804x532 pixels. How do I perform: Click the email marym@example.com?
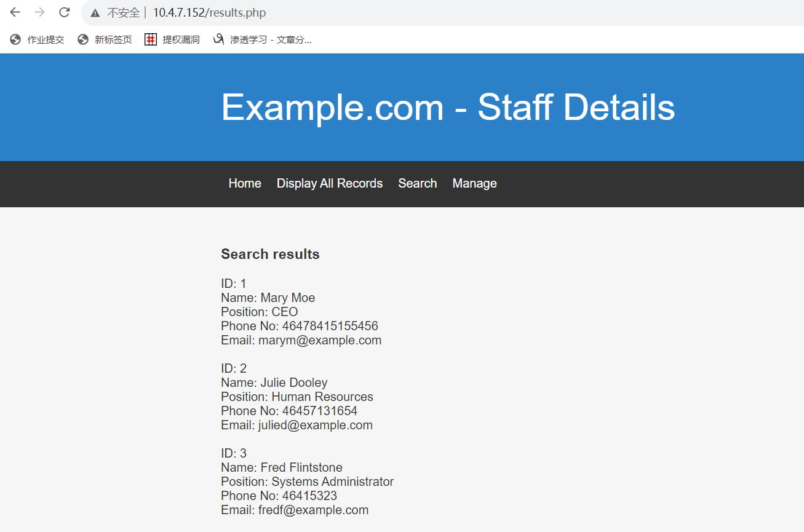point(320,340)
